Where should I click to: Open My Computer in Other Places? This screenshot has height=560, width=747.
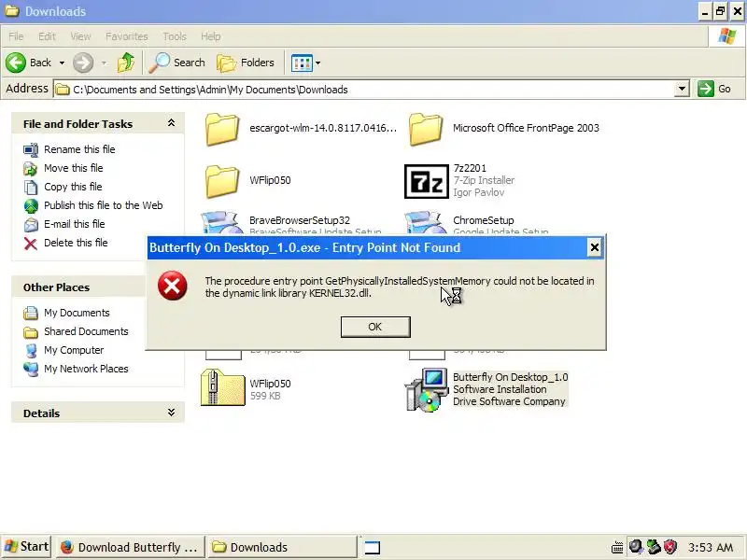pyautogui.click(x=74, y=350)
